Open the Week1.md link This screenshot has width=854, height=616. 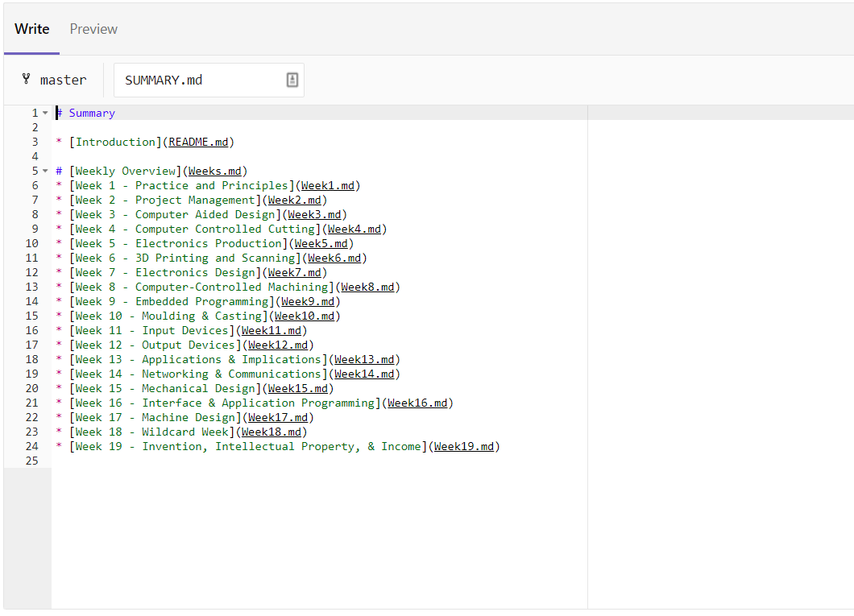pos(328,185)
